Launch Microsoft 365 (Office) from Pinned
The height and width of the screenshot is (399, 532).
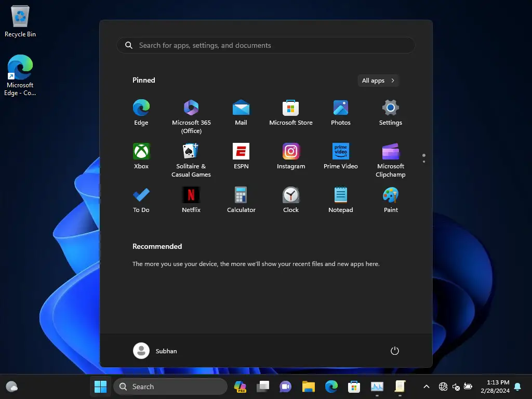[191, 116]
